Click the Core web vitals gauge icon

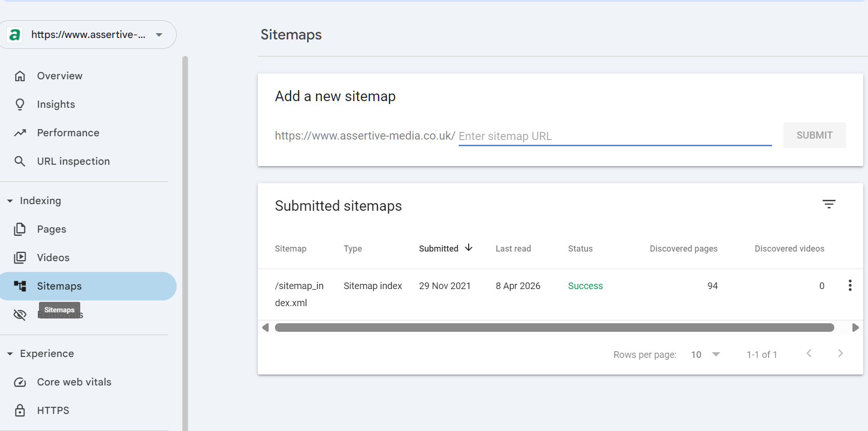tap(20, 382)
